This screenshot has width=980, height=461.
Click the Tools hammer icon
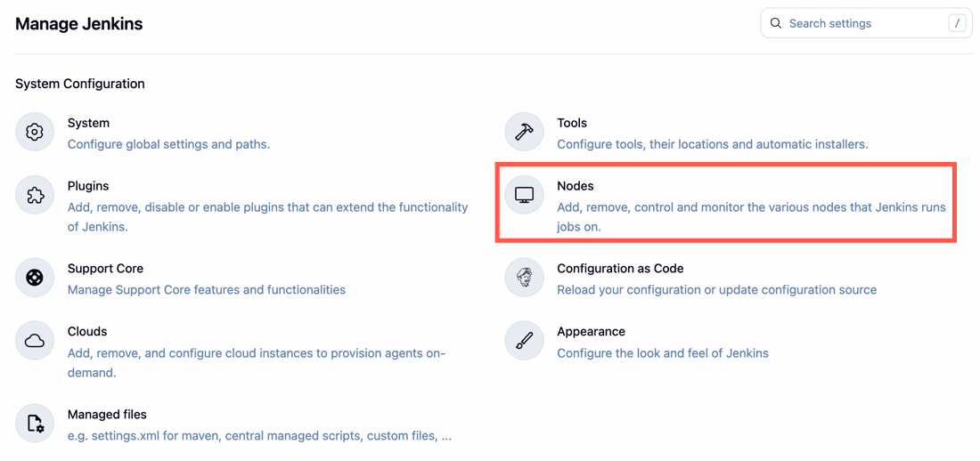tap(524, 132)
